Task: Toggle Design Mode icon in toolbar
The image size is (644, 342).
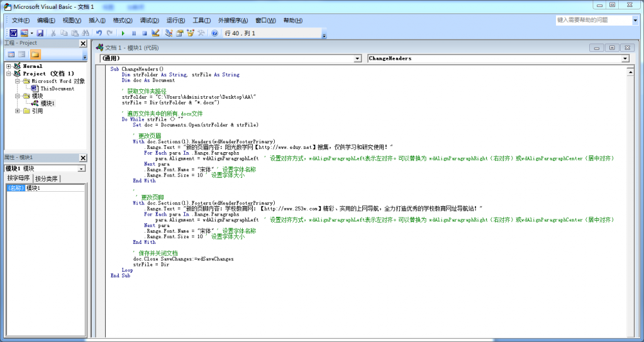Action: click(155, 33)
